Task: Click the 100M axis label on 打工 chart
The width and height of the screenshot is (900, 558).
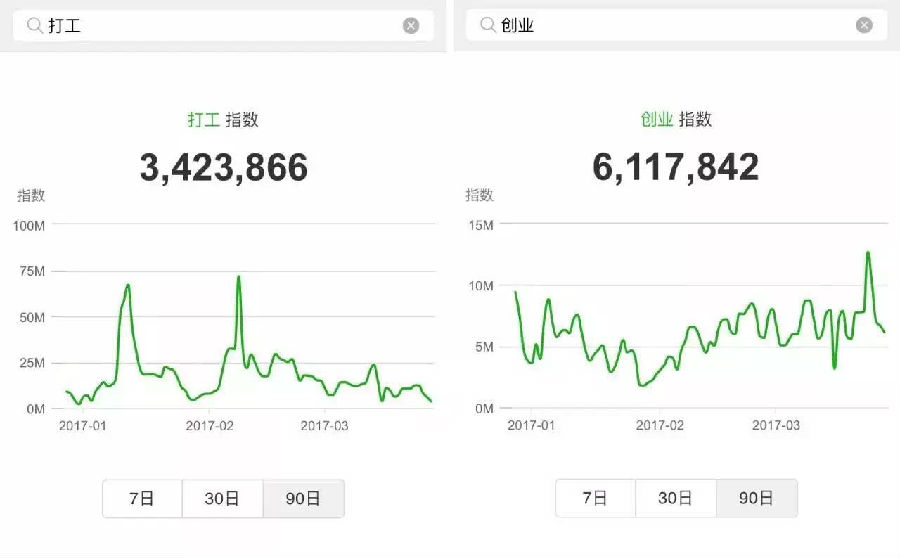Action: (29, 226)
